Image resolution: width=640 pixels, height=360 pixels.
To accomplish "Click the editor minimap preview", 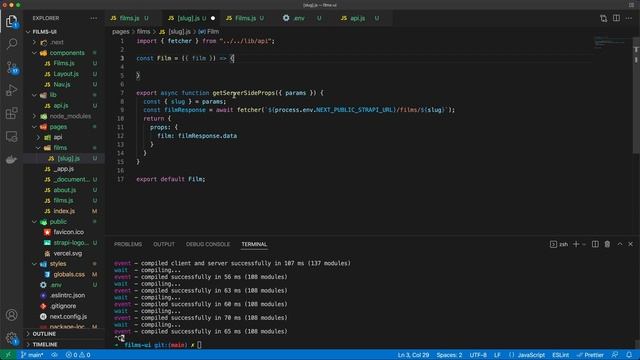I will pyautogui.click(x=610, y=42).
